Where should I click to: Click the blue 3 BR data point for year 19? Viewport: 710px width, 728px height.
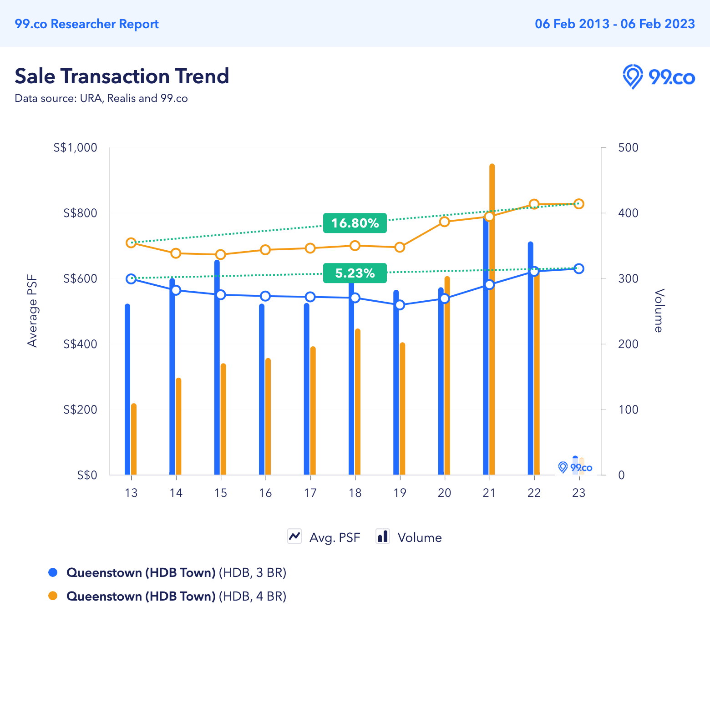click(x=400, y=305)
